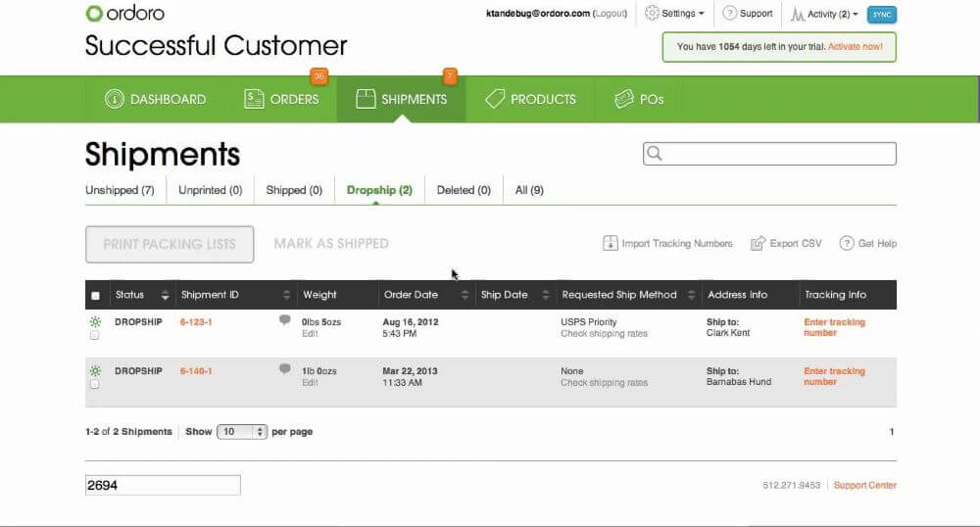This screenshot has width=980, height=527.
Task: Open the Activity (2) dropdown
Action: [824, 14]
